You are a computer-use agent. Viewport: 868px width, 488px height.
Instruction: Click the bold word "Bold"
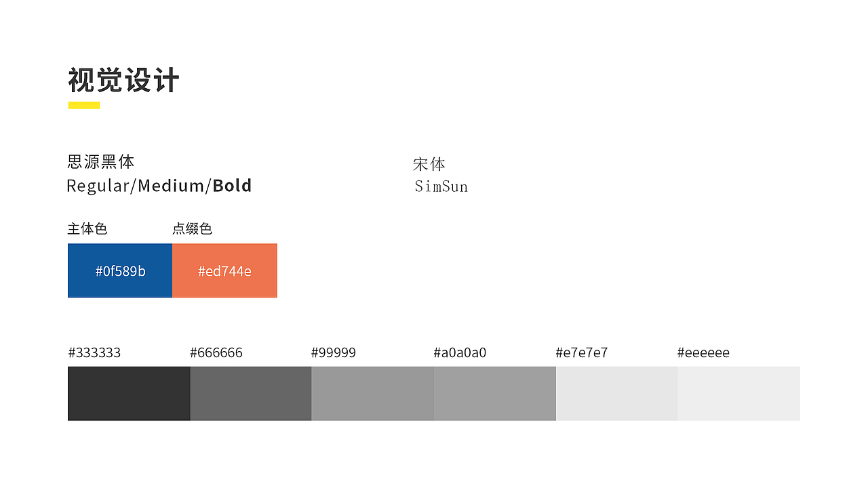click(232, 186)
